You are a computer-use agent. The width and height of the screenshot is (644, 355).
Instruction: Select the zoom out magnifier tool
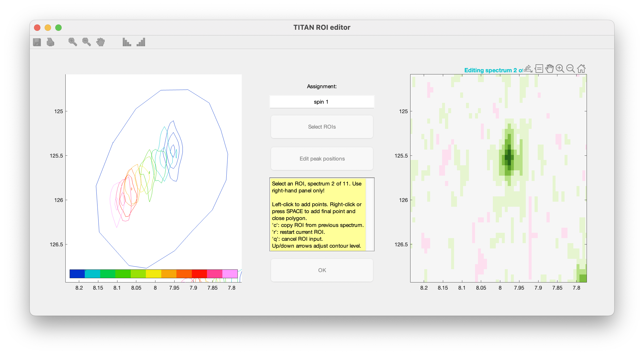click(x=87, y=42)
